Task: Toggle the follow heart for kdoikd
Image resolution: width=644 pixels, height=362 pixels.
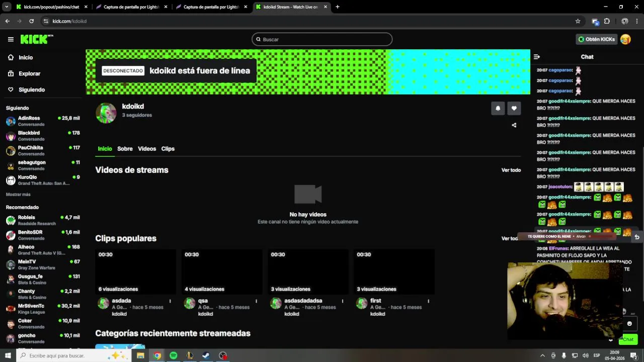Action: tap(514, 108)
